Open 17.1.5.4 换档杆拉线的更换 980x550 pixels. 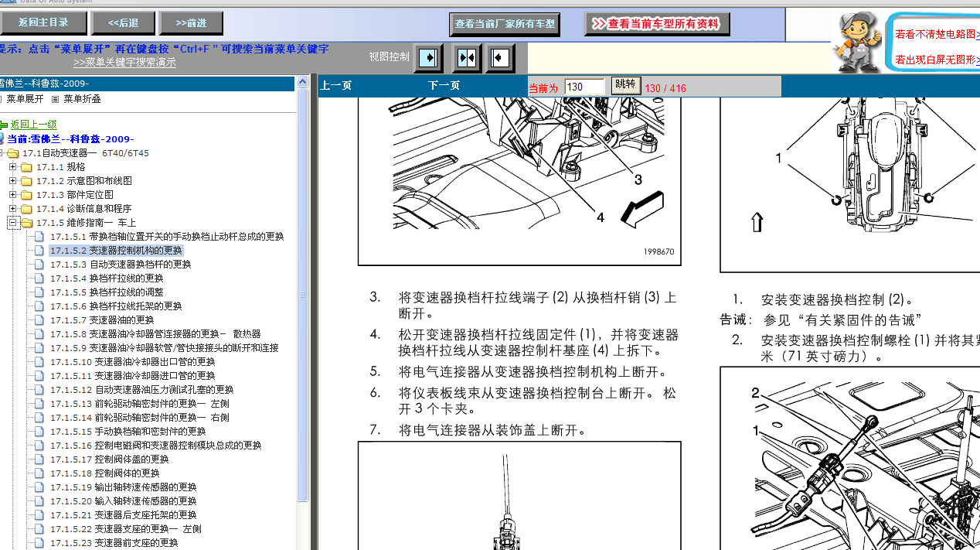coord(107,278)
